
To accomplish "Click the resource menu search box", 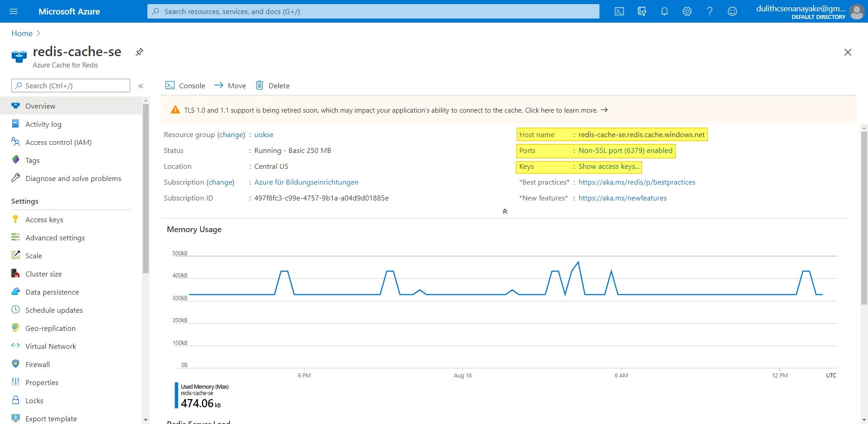I will coord(71,86).
